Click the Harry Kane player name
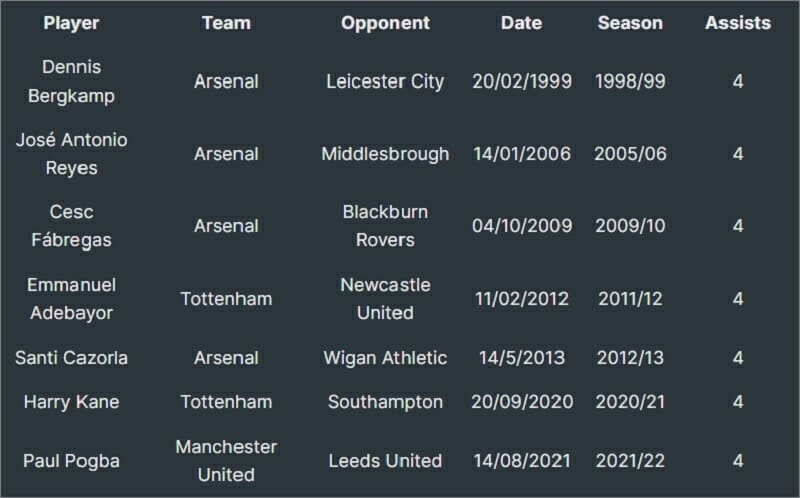This screenshot has height=498, width=800. coord(71,402)
